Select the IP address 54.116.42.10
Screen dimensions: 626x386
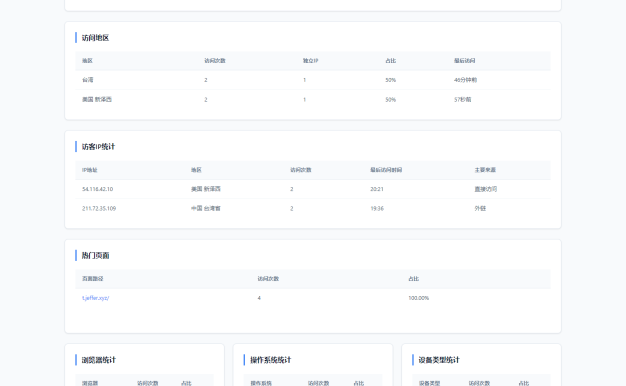point(97,189)
